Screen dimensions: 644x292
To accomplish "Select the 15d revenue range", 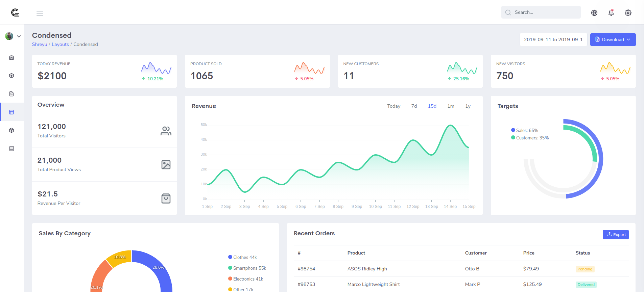I will (432, 106).
